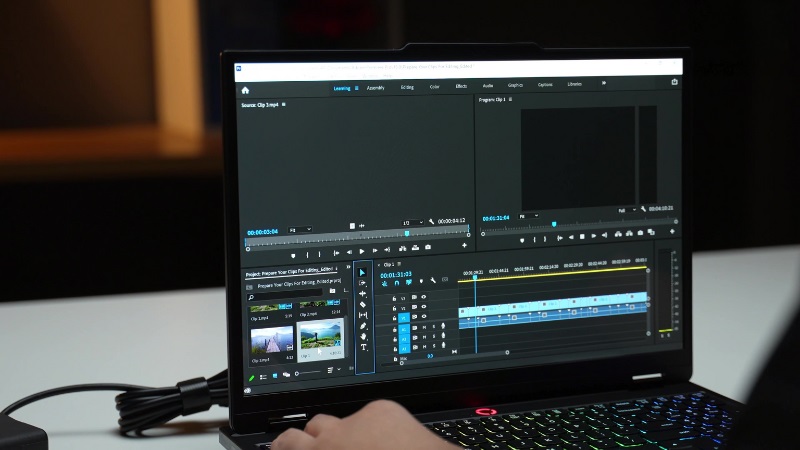Click the Home icon
This screenshot has width=800, height=450.
(245, 90)
